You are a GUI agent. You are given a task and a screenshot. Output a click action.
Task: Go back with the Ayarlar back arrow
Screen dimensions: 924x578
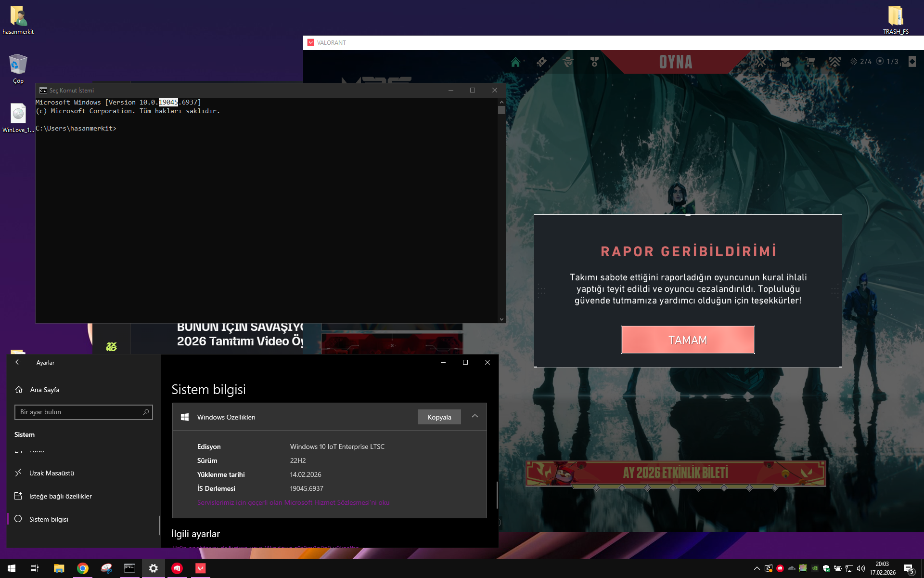pyautogui.click(x=18, y=362)
